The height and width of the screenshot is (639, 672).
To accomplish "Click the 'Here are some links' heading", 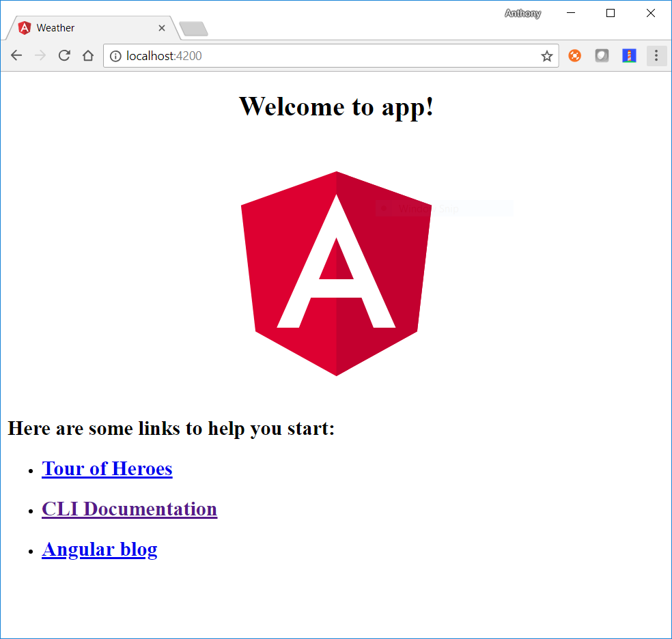I will 171,428.
